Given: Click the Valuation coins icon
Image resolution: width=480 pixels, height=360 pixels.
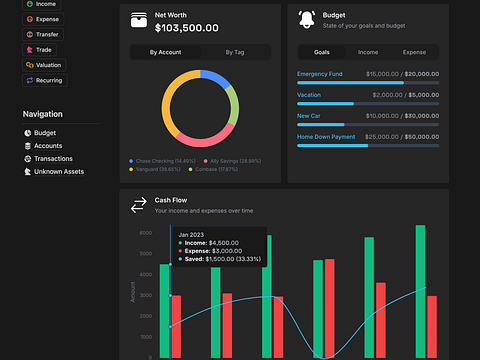Looking at the screenshot, I should [30, 65].
